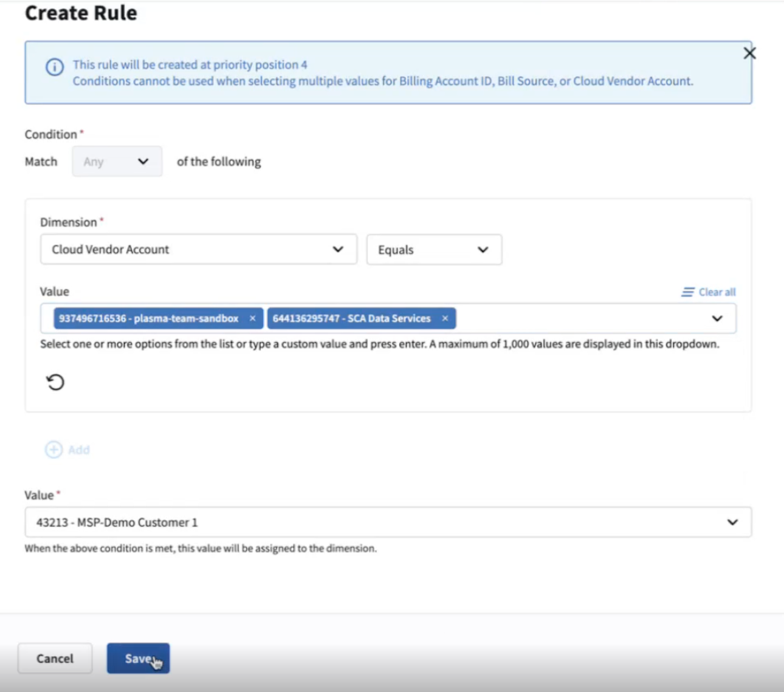Viewport: 784px width, 692px height.
Task: Open the Match 'Any' dropdown
Action: pyautogui.click(x=117, y=162)
